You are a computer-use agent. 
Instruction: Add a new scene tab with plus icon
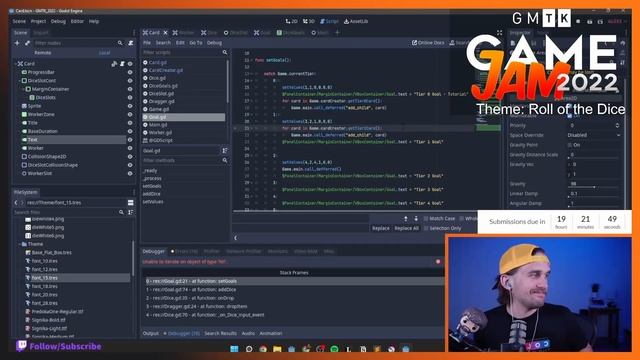[337, 33]
